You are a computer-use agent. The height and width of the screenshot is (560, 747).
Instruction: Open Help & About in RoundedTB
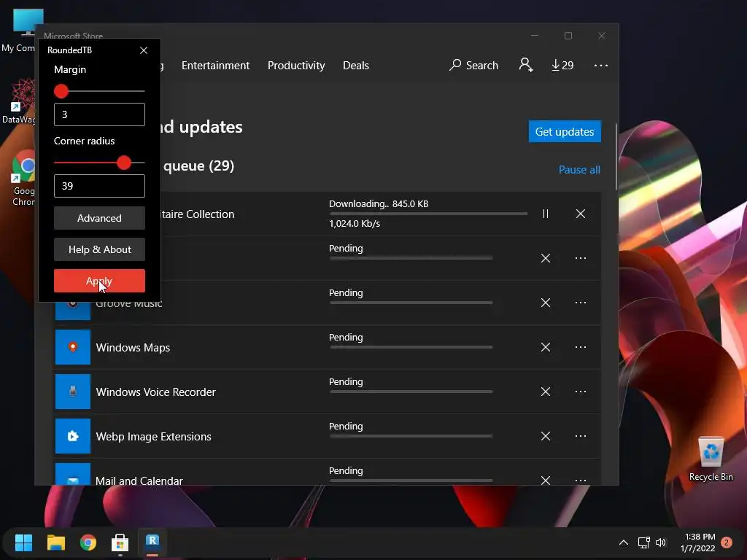pyautogui.click(x=99, y=249)
